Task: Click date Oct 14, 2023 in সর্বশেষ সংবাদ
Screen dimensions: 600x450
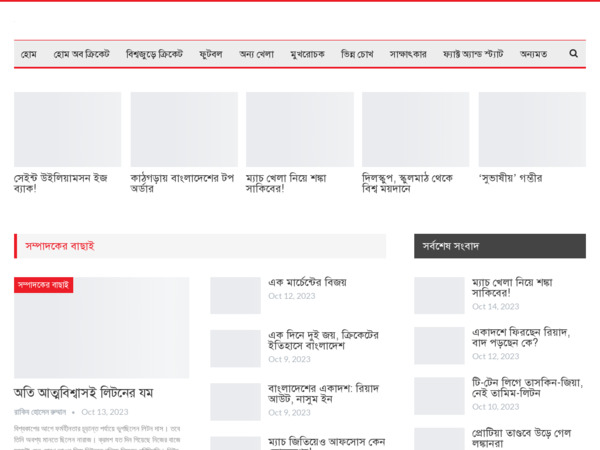Action: coord(496,307)
